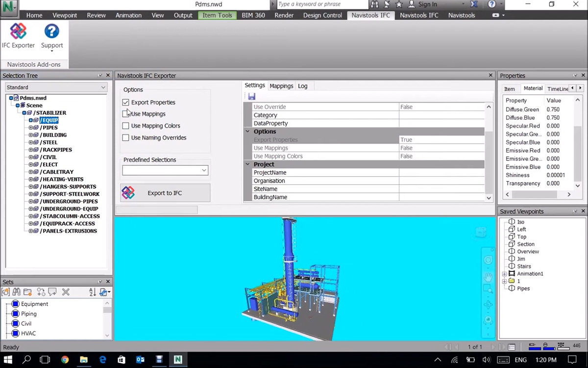Activate the Pan hand tool
588x368 pixels.
tap(488, 277)
